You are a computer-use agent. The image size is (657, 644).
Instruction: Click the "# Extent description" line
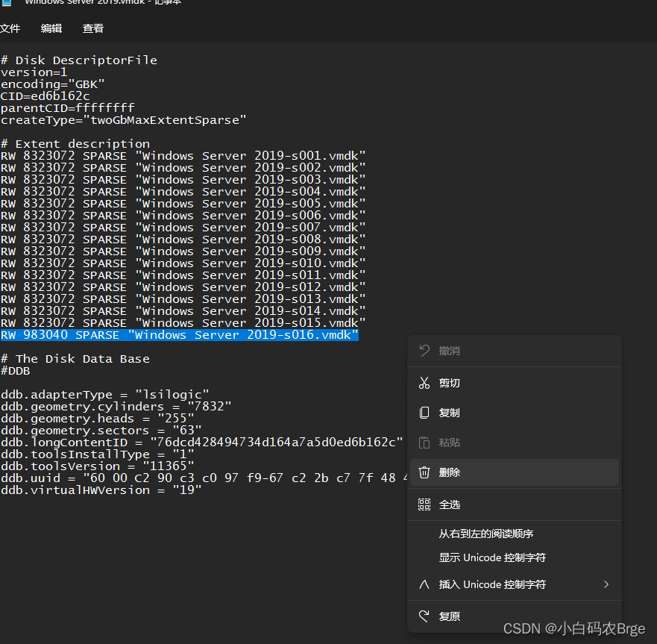[75, 144]
